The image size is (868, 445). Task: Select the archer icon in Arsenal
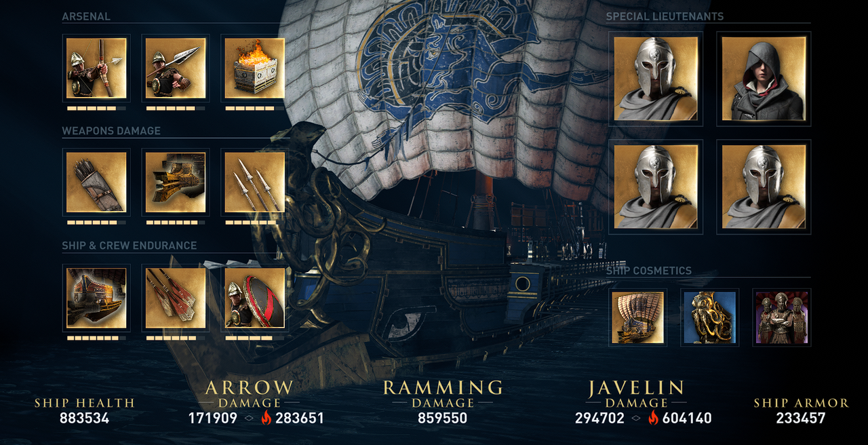point(96,68)
